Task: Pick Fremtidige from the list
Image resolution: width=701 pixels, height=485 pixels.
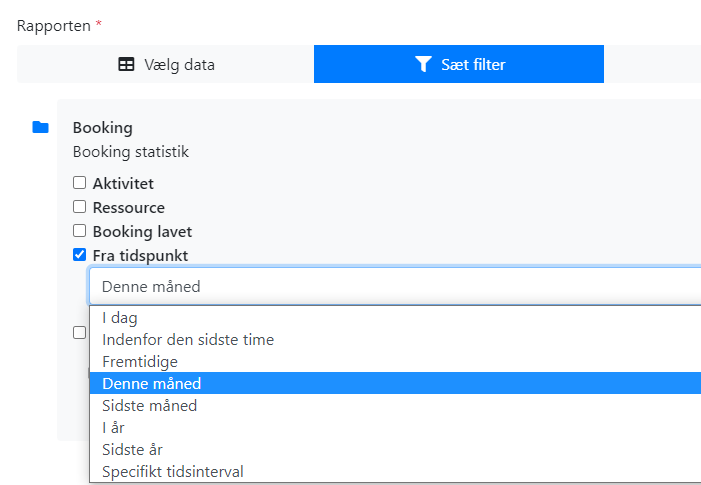Action: [x=395, y=362]
